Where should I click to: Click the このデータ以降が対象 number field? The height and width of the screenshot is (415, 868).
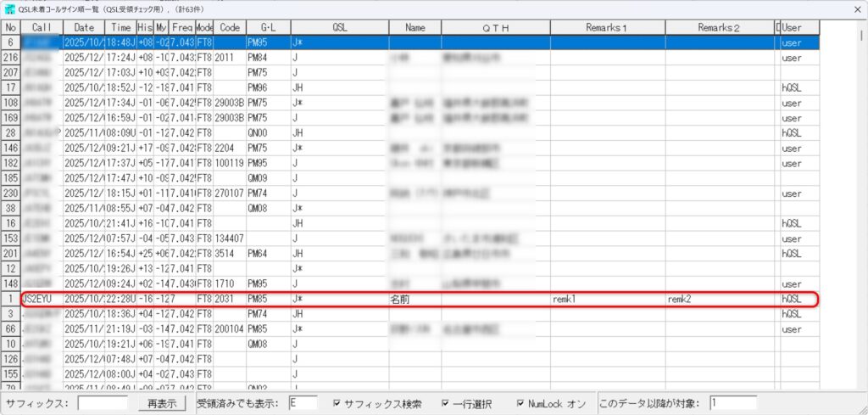click(x=746, y=403)
